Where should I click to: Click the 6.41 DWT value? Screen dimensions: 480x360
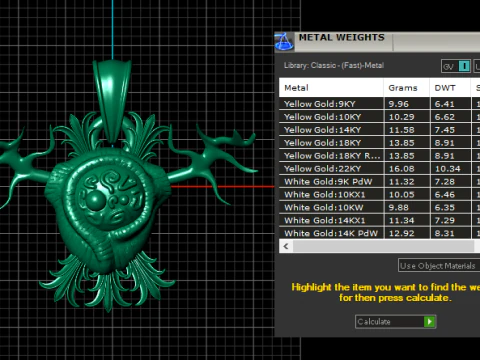(x=444, y=104)
